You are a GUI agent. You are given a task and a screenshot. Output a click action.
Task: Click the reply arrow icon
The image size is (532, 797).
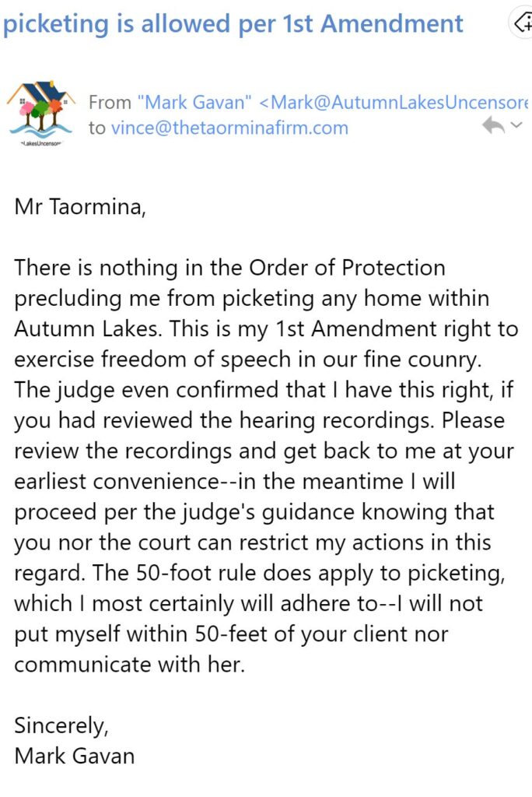point(493,126)
